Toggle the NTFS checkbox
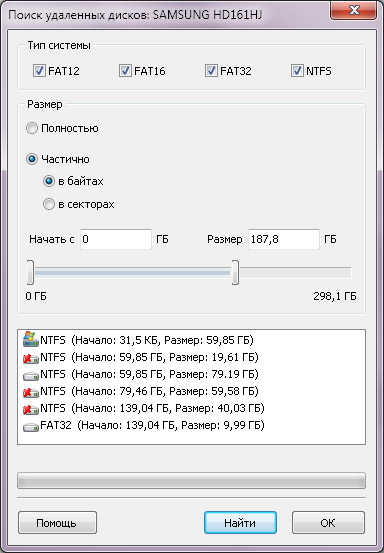This screenshot has width=384, height=553. [297, 71]
